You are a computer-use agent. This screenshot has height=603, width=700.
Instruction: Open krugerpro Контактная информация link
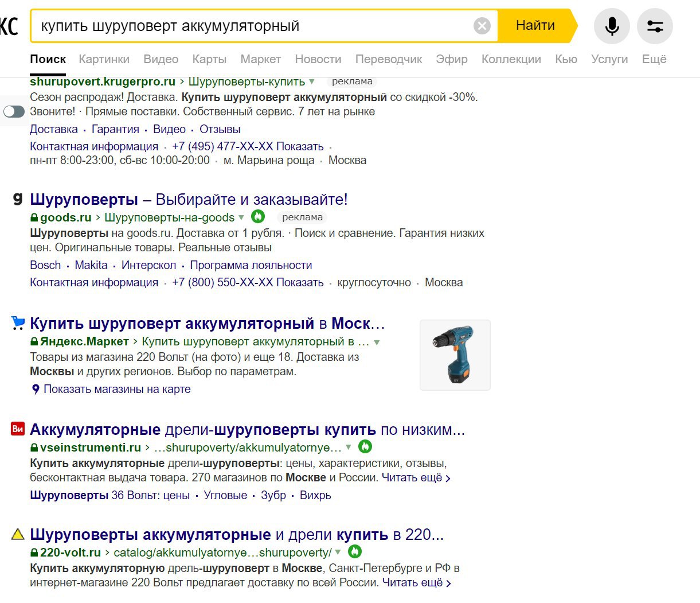point(94,146)
